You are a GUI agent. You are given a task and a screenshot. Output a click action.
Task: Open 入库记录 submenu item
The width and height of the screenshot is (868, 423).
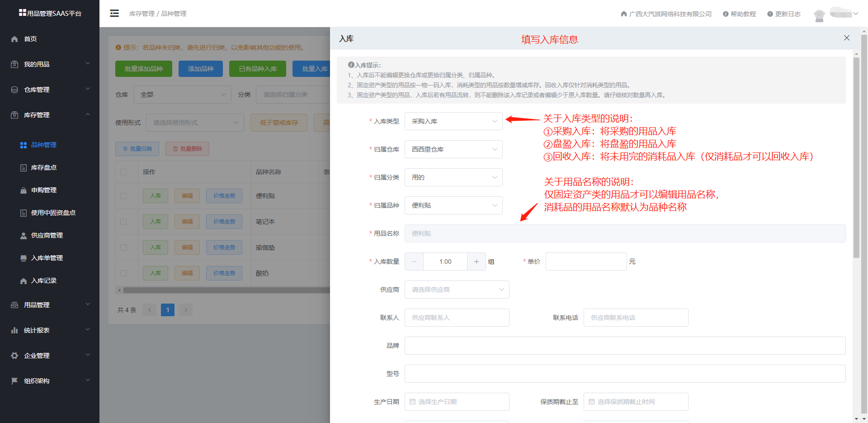click(50, 280)
